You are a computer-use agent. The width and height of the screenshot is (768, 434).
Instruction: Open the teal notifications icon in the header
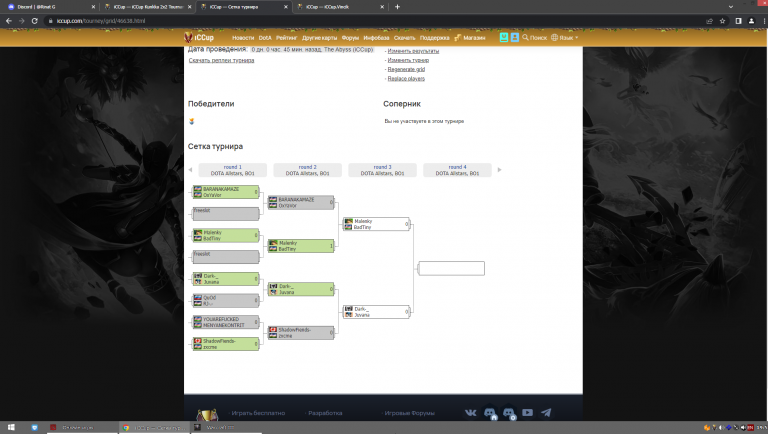504,37
